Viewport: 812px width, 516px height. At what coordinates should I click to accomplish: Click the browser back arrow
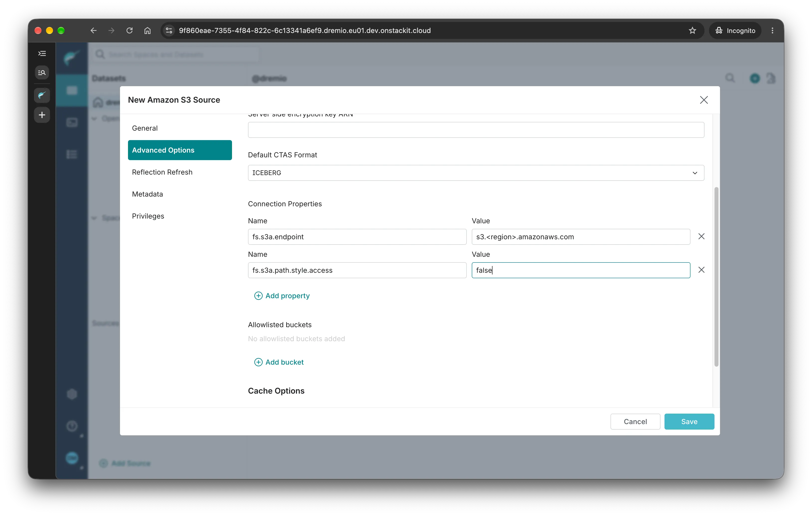(x=93, y=31)
